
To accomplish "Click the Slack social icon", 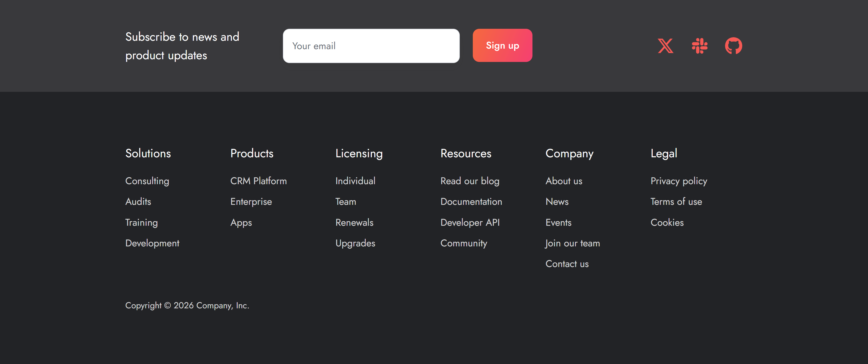I will pos(700,46).
